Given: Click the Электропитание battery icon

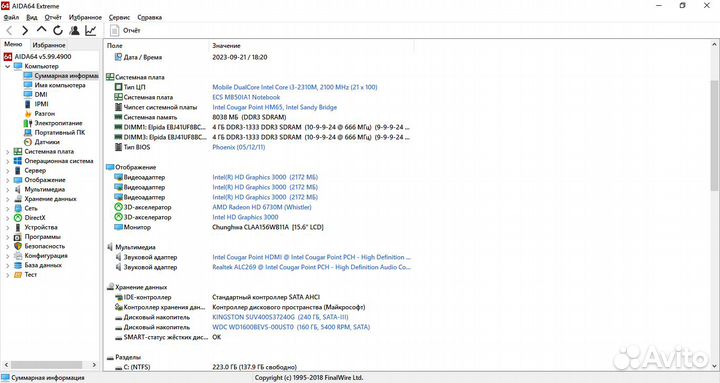Looking at the screenshot, I should 28,123.
